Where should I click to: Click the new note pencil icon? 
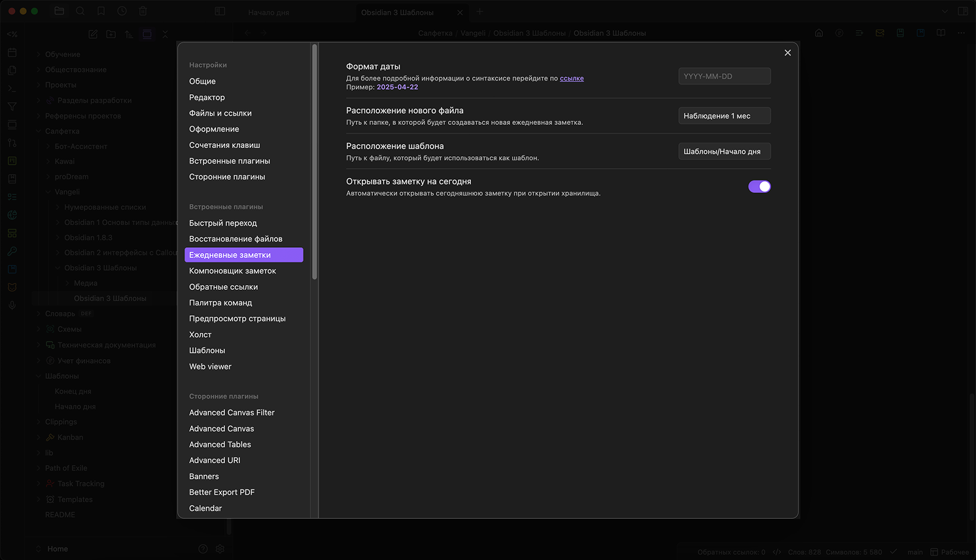click(93, 34)
